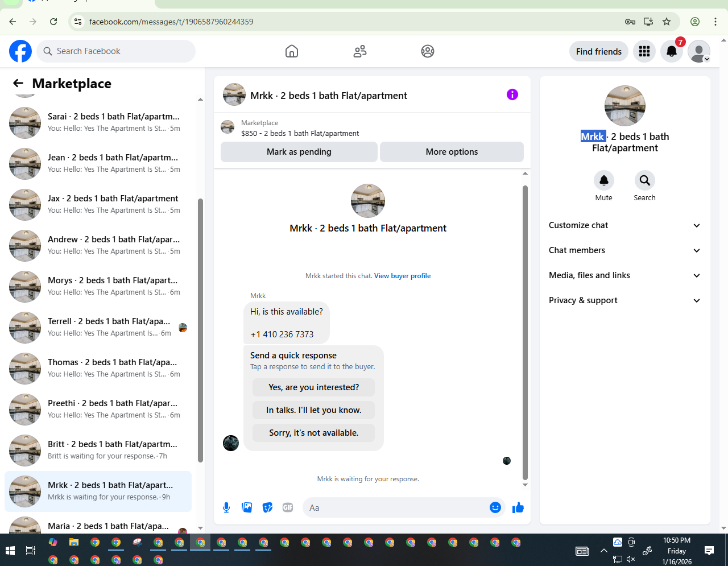Open Sarai conversation in list
728x566 pixels.
click(98, 122)
